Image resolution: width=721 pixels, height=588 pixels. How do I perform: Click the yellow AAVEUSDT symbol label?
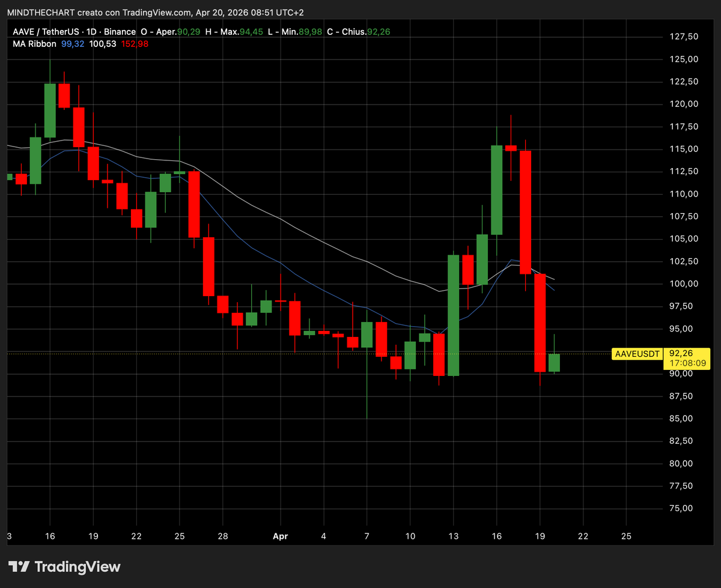click(x=637, y=354)
